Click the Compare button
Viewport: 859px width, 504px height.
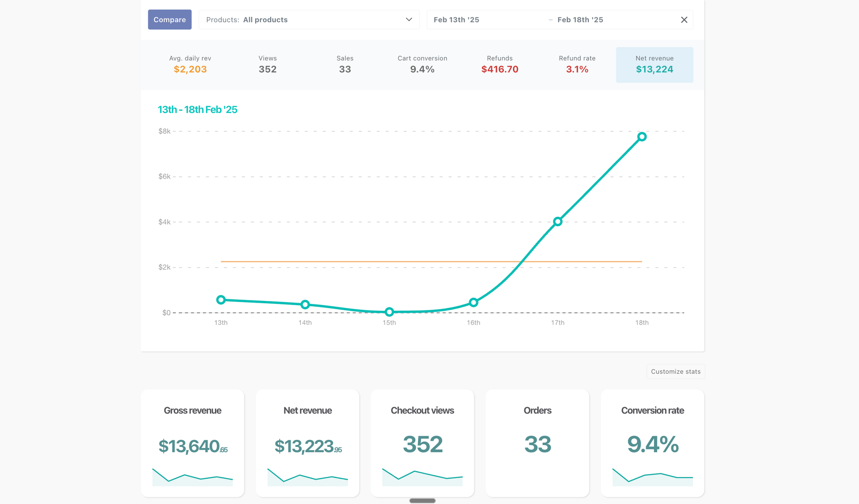[170, 20]
